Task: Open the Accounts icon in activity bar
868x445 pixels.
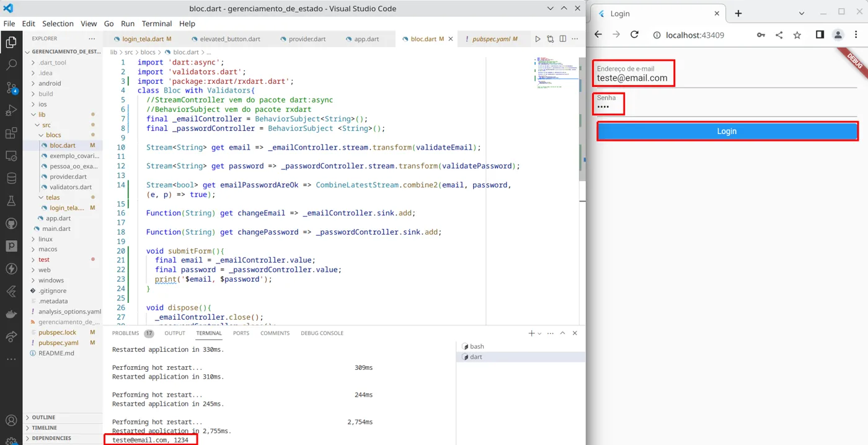Action: click(11, 421)
